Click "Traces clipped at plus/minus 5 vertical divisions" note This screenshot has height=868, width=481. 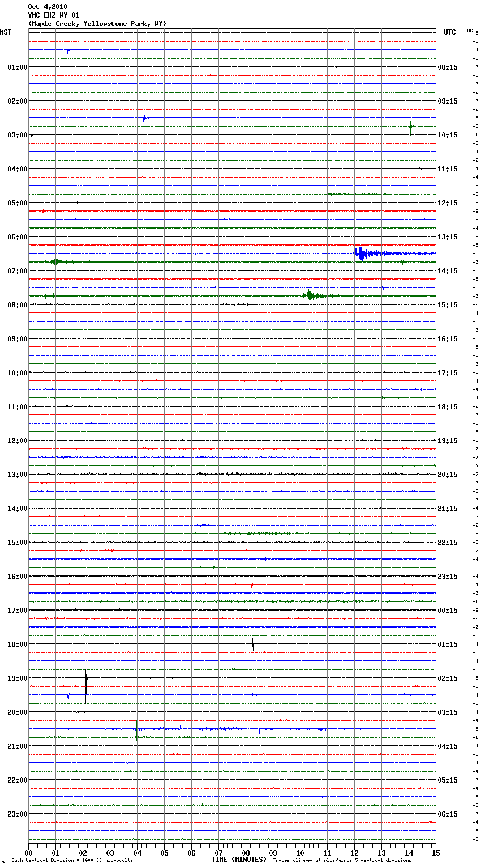tap(342, 860)
